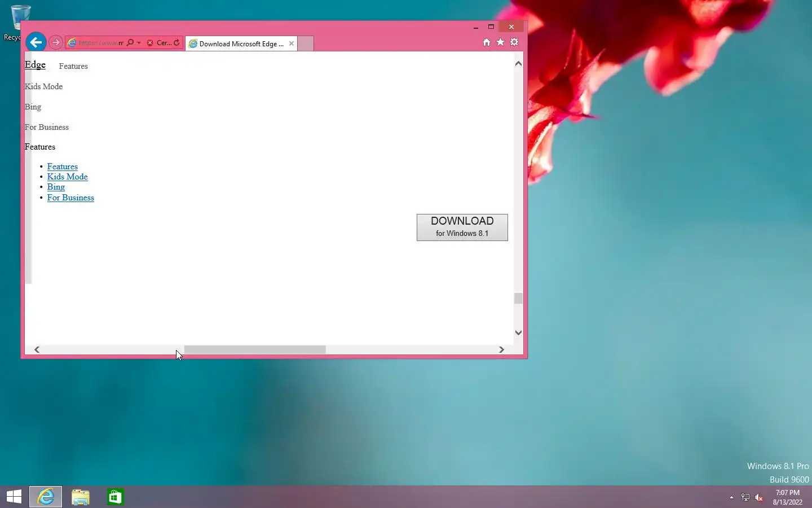The width and height of the screenshot is (812, 508).
Task: Click the vertical scrollbar down arrow
Action: [x=518, y=332]
